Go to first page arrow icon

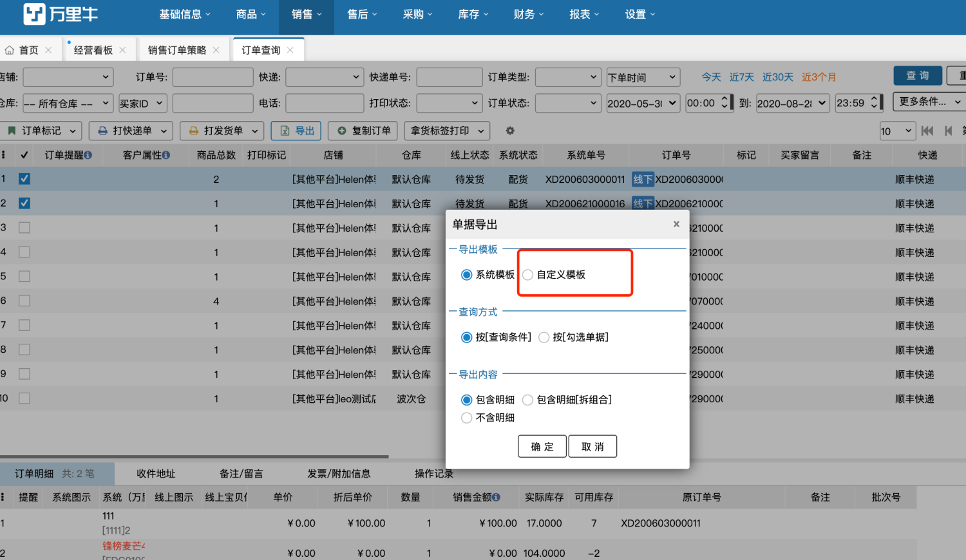(927, 131)
